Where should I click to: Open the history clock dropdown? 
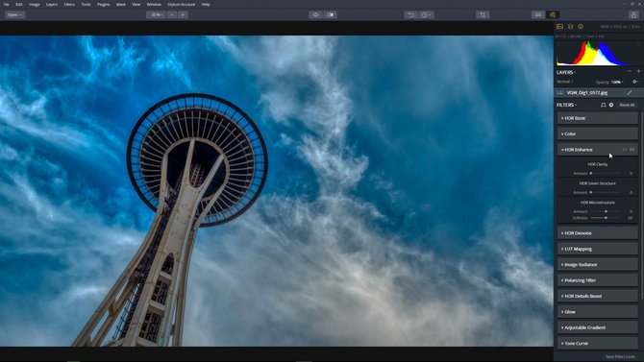(x=426, y=14)
